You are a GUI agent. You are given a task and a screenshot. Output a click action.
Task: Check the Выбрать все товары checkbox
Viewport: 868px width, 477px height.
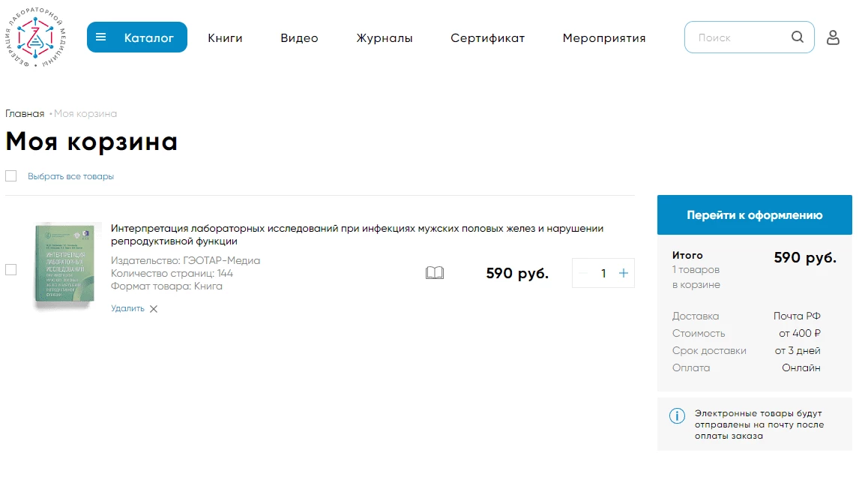11,176
